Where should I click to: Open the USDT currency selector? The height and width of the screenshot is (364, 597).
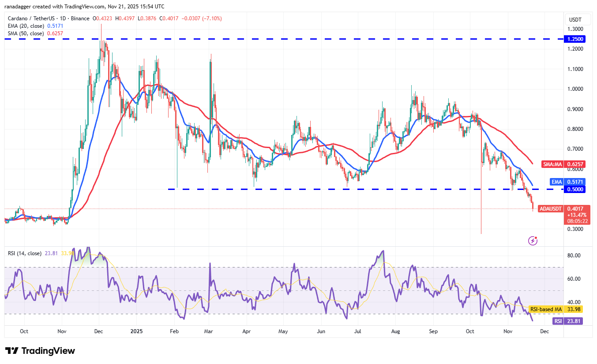[x=578, y=19]
